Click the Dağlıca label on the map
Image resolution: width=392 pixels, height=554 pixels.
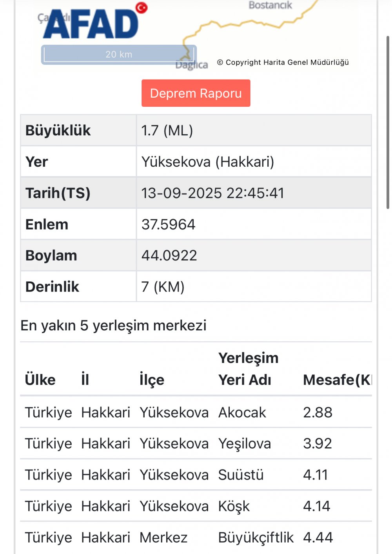(x=192, y=65)
